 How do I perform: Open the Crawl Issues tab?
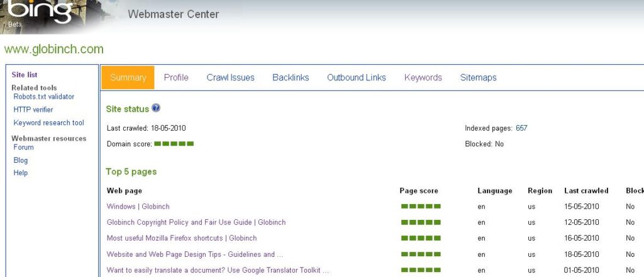click(x=230, y=77)
